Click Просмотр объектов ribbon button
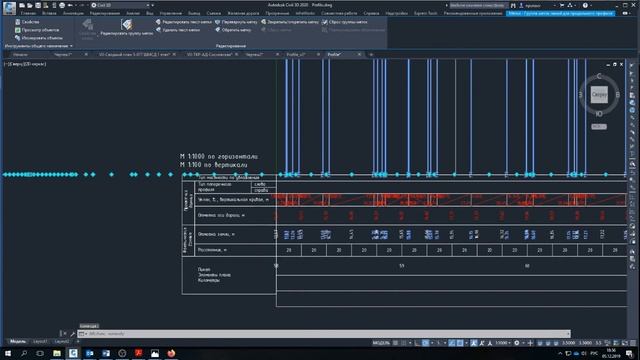Viewport: 640px width, 360px height. pyautogui.click(x=37, y=30)
